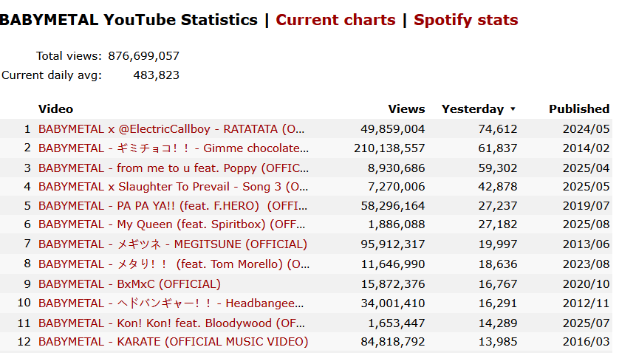Open the Spotify stats link

pos(465,20)
